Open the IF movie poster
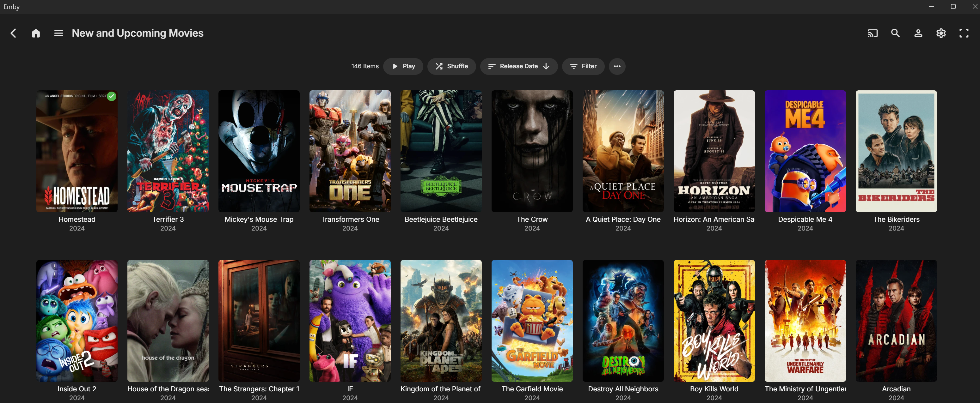980x403 pixels. pyautogui.click(x=350, y=321)
